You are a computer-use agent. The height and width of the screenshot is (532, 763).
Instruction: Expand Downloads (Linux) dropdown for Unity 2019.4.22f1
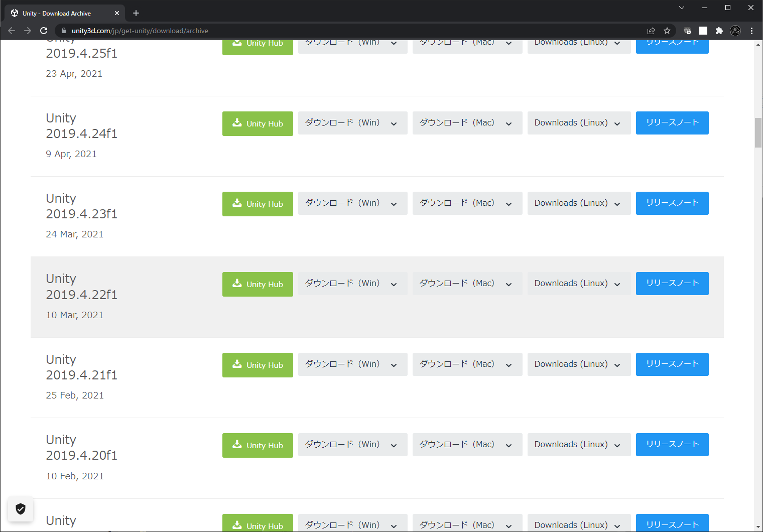(579, 284)
